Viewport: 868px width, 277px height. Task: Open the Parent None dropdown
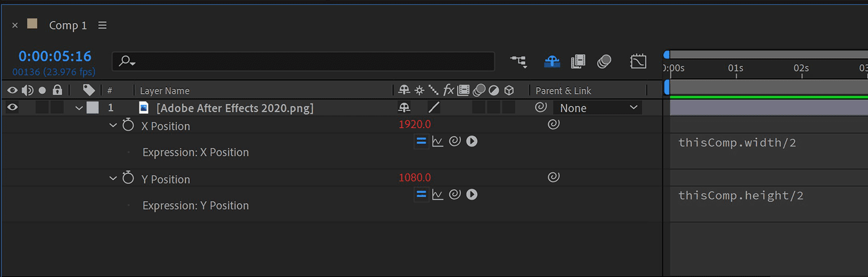click(x=598, y=108)
